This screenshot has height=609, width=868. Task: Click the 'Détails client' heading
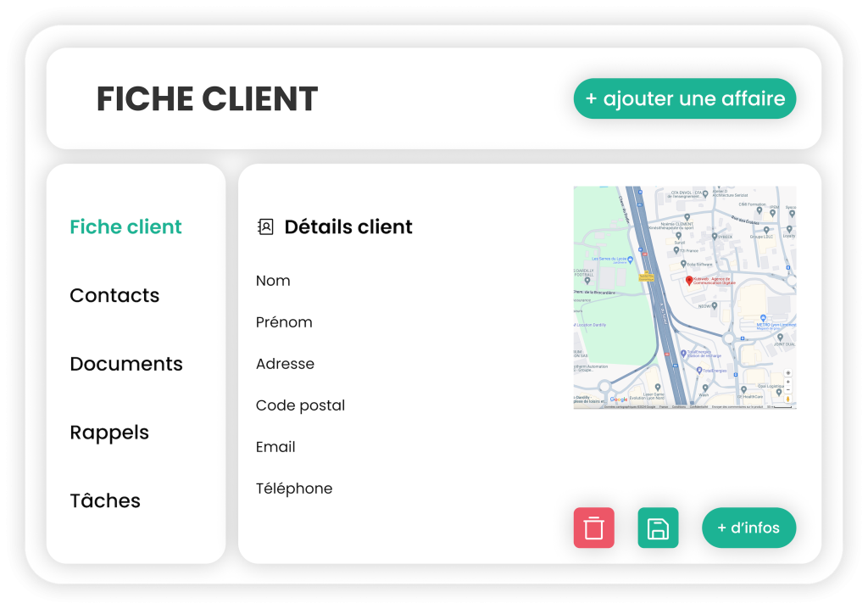348,226
